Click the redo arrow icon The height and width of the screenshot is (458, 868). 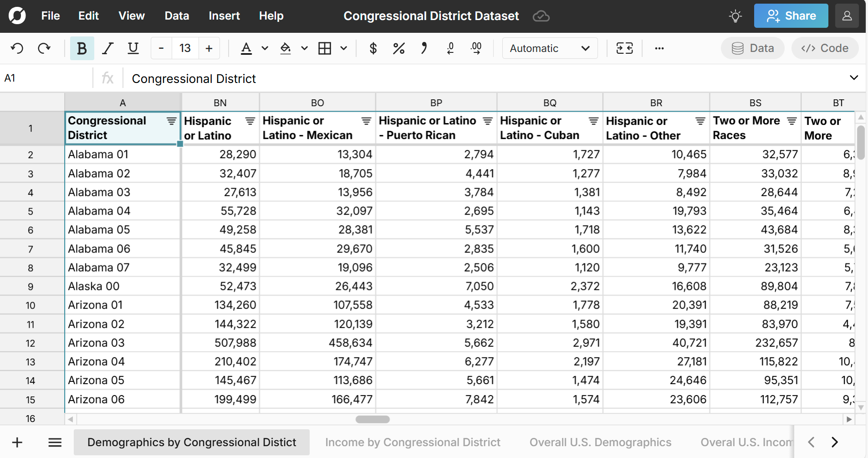[44, 48]
